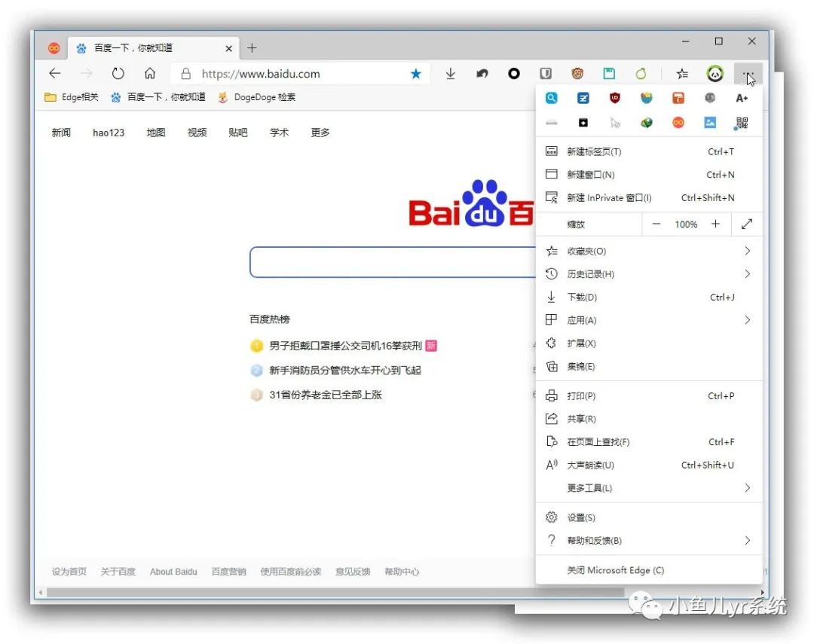Open a 新建 InPrivate 窗口
814x644 pixels.
pos(649,197)
